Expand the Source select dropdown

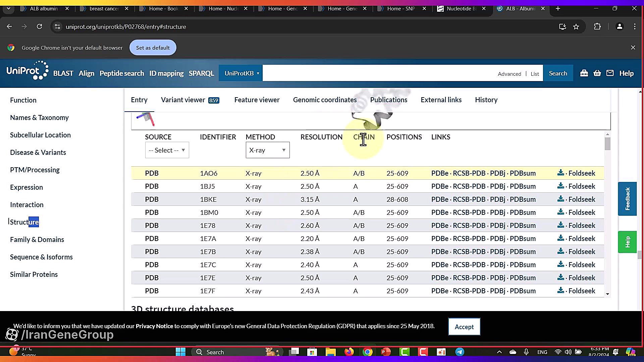click(167, 150)
